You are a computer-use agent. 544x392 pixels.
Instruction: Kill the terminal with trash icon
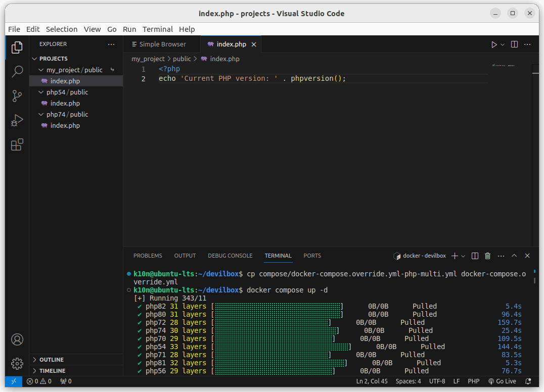pos(487,256)
